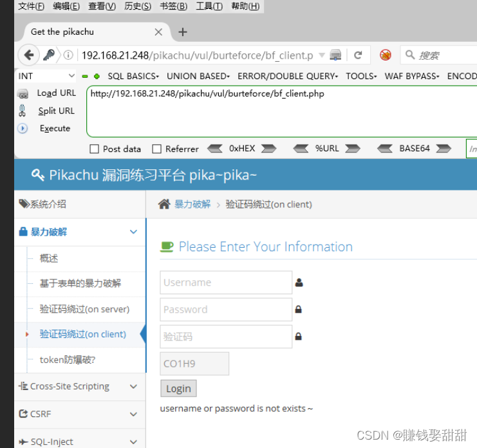Close the Get the pikachu tab
The image size is (477, 448).
(x=158, y=32)
